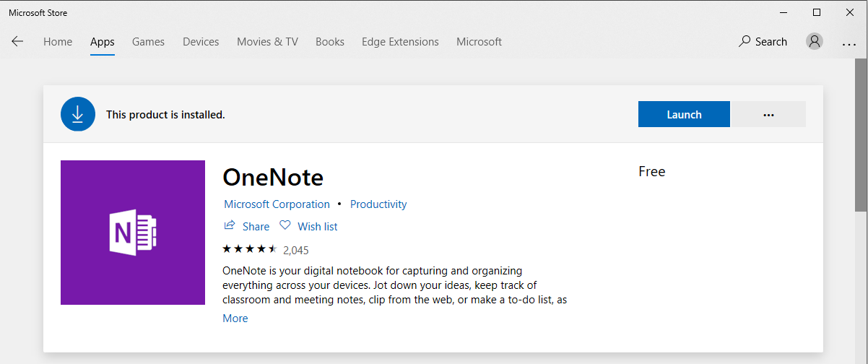Click the Search button
This screenshot has width=868, height=364.
[763, 42]
